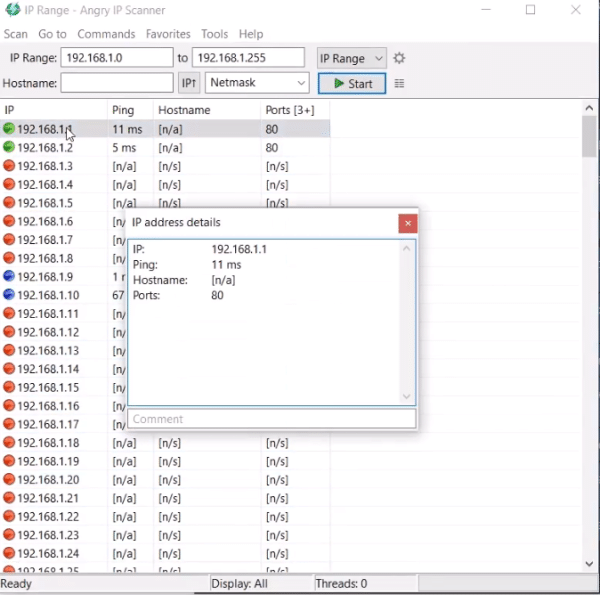This screenshot has width=600, height=595.
Task: Click the red status icon of 192.168.1.18
Action: tap(9, 442)
